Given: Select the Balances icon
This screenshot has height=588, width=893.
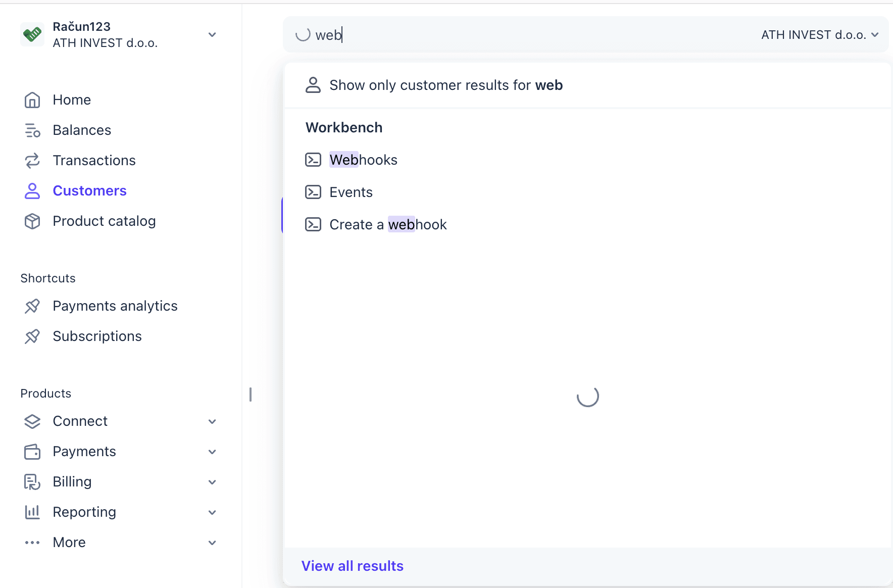Looking at the screenshot, I should pos(32,130).
